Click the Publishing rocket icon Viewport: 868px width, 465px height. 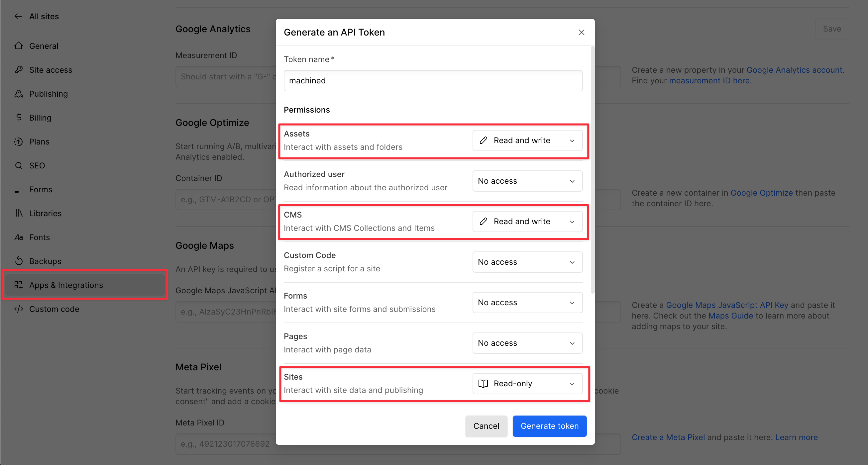coord(19,94)
